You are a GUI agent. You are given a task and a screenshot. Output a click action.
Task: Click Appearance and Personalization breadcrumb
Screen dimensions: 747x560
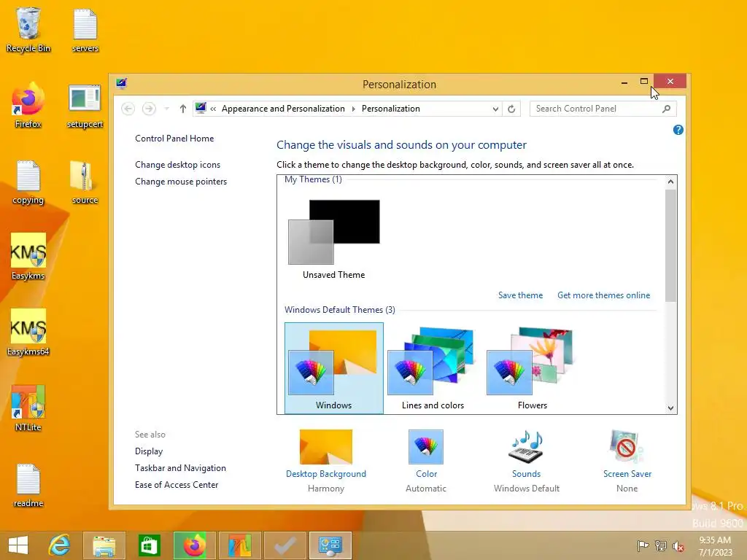click(x=283, y=109)
